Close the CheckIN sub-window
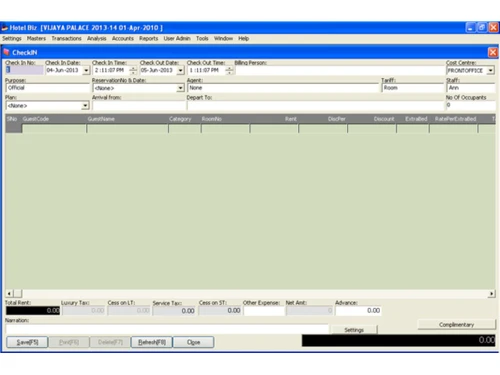The width and height of the screenshot is (500, 375). click(x=493, y=52)
